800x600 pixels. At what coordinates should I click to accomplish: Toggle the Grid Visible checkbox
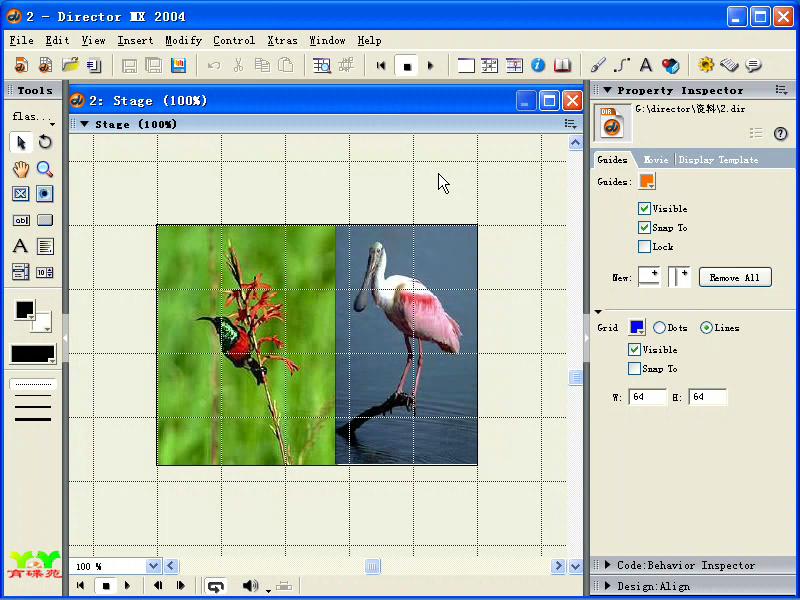point(634,349)
